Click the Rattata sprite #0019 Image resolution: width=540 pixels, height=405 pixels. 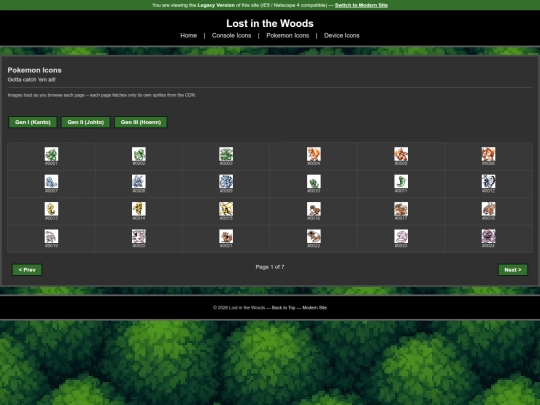pos(51,237)
